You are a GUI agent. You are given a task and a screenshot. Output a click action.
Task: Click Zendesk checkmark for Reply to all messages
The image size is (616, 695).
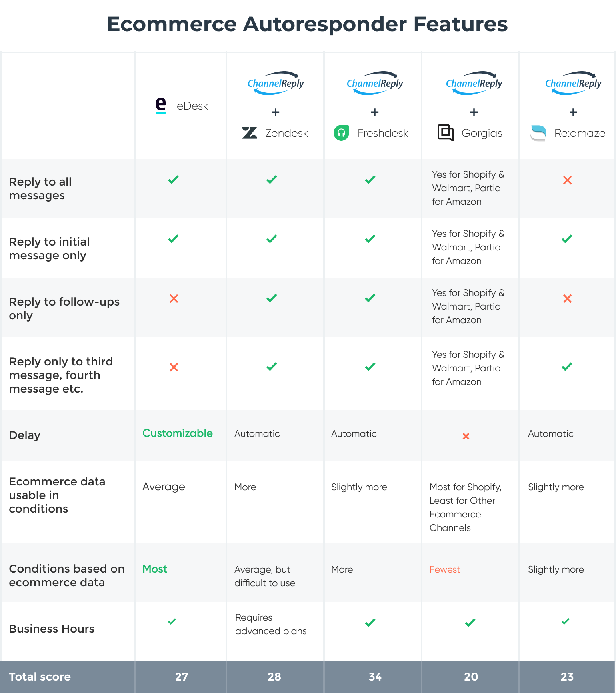pos(272,180)
